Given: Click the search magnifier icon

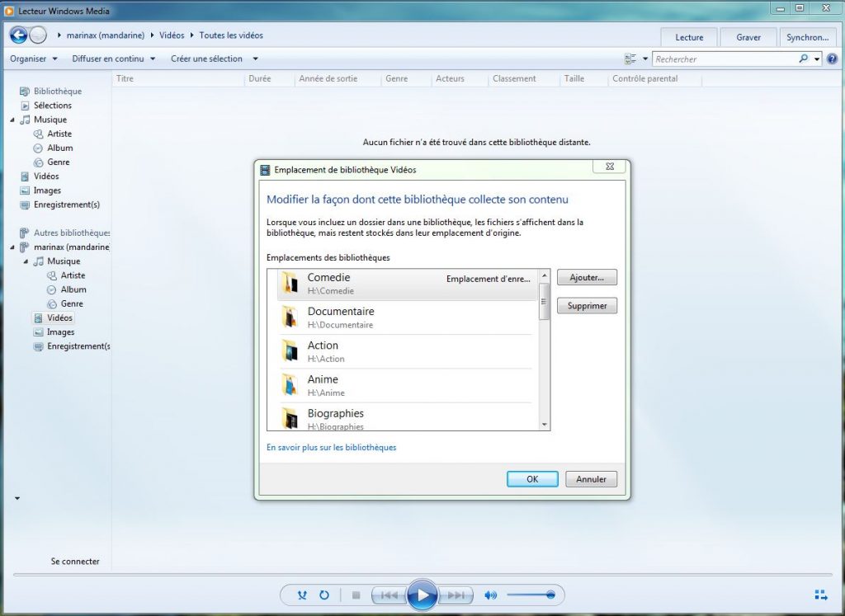Looking at the screenshot, I should pyautogui.click(x=804, y=59).
